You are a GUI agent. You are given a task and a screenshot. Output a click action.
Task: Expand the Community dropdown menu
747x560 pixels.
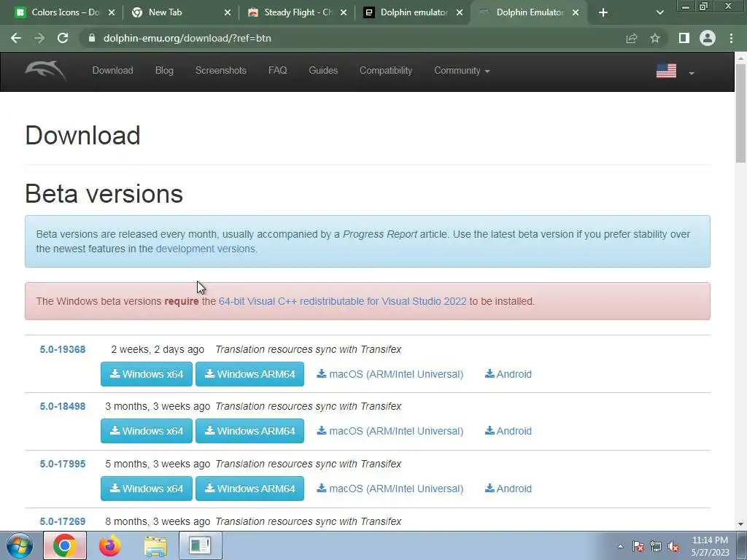[462, 71]
